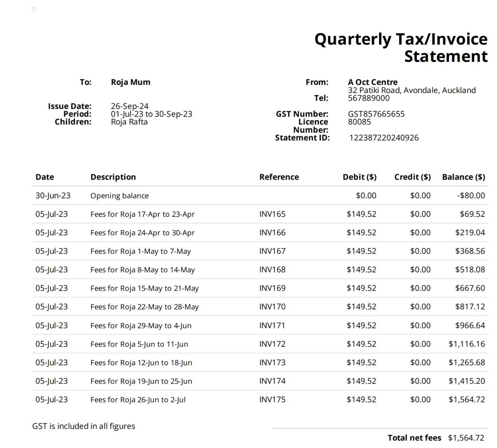Click the Total net fees label

(414, 438)
